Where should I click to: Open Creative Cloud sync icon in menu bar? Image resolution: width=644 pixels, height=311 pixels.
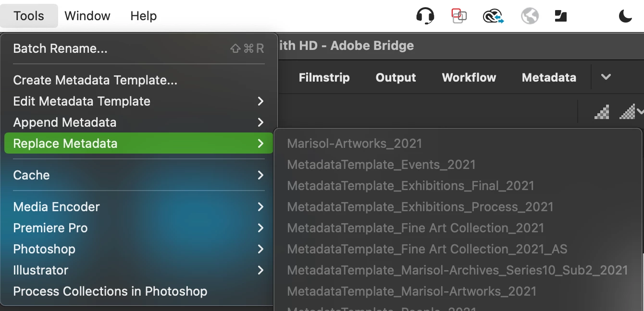pos(493,16)
